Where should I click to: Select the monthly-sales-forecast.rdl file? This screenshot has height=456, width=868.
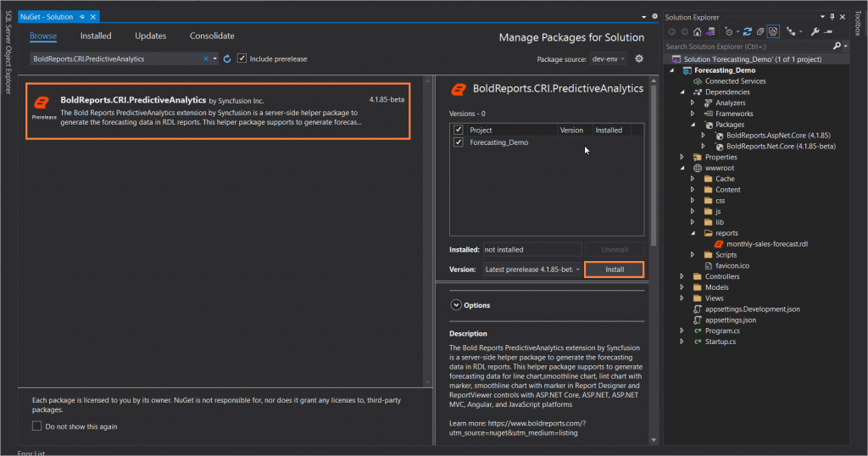pos(766,244)
